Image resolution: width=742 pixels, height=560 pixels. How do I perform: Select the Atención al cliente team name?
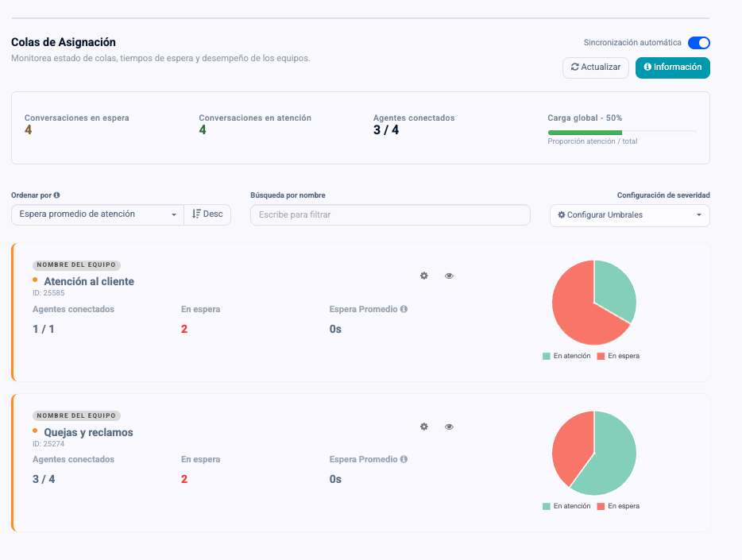tap(89, 281)
